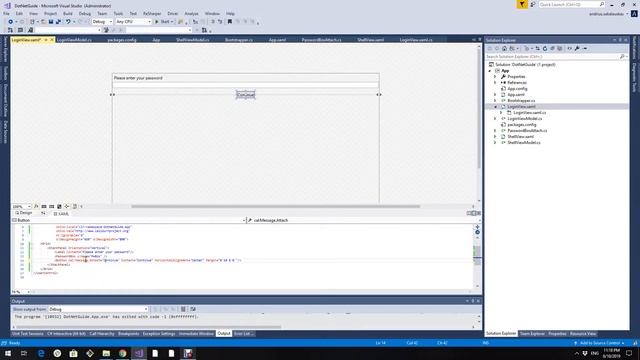Click the Task View taskbar icon
Screen dimensions: 640x360
[24, 353]
